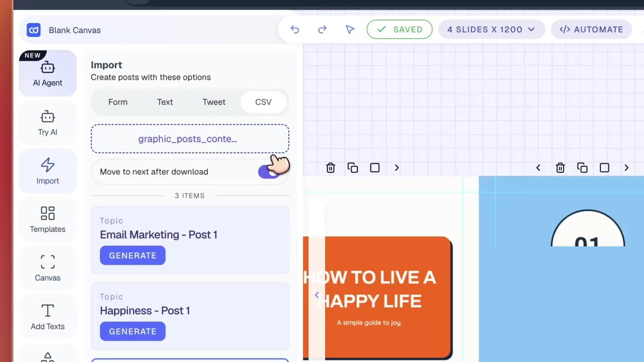The height and width of the screenshot is (362, 644).
Task: Delete the orange slide with trash icon
Action: (331, 168)
